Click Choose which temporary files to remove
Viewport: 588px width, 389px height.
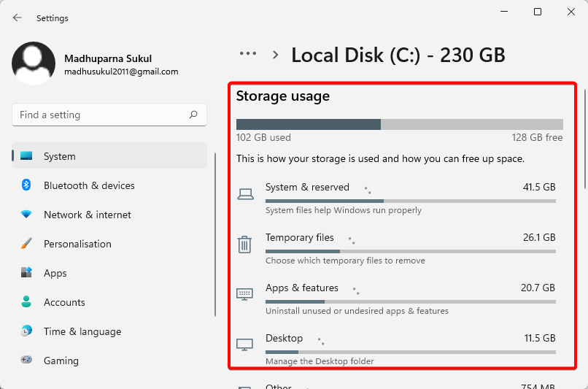[x=345, y=261]
